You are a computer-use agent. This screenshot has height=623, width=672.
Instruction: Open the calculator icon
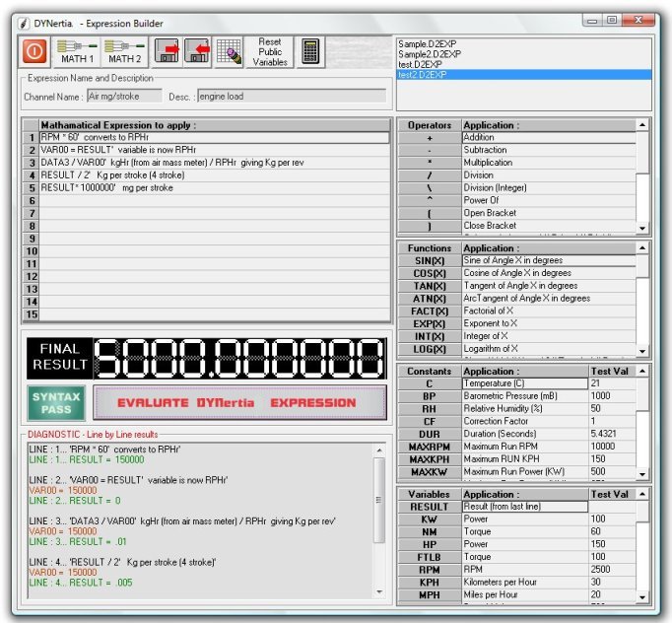click(x=310, y=52)
